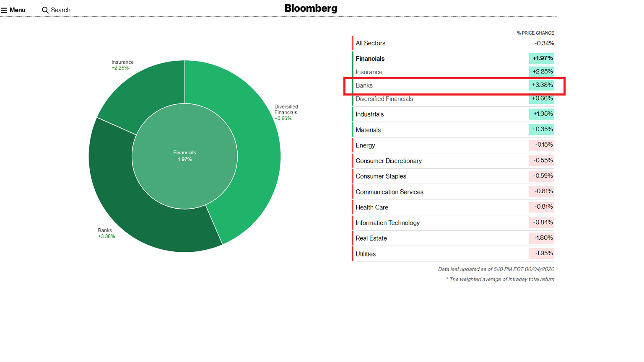
Task: Collapse the Financials sector row
Action: [x=453, y=58]
